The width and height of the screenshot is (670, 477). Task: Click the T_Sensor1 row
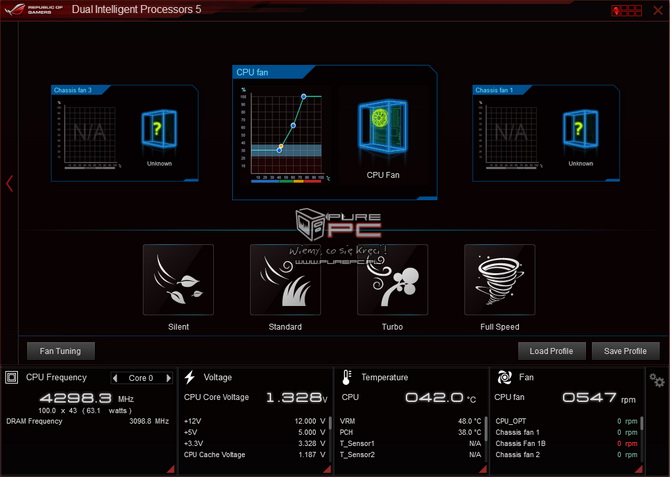[x=411, y=443]
